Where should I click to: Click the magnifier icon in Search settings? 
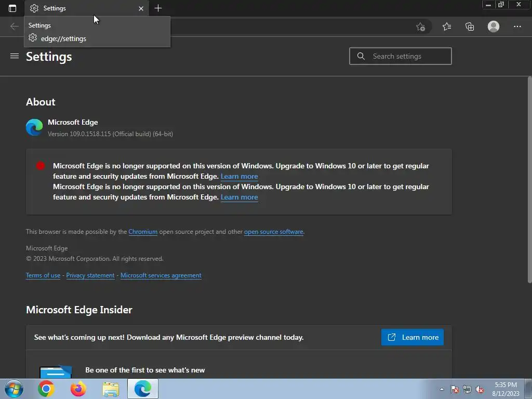pos(361,56)
